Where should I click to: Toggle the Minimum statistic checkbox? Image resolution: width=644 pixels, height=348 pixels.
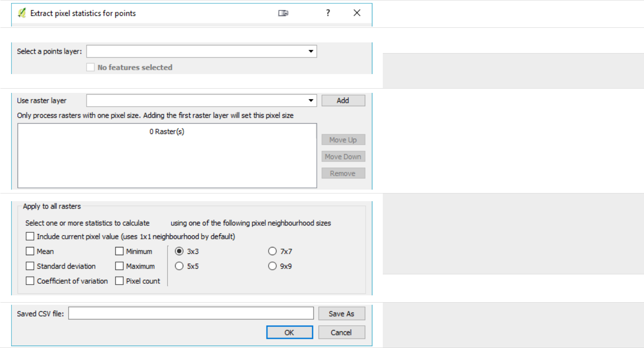pos(119,251)
